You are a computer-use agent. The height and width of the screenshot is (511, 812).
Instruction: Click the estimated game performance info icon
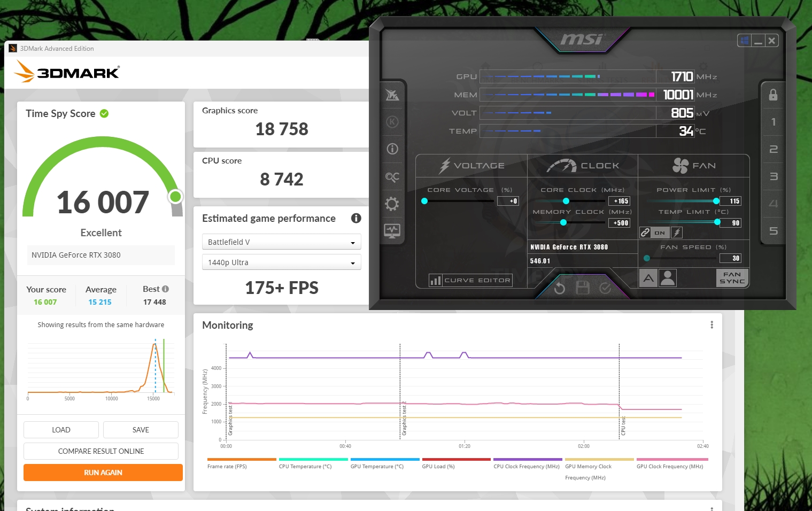[356, 218]
